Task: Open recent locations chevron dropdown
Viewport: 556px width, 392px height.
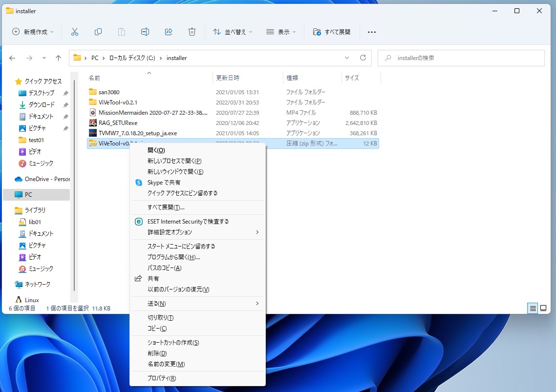Action: (44, 58)
